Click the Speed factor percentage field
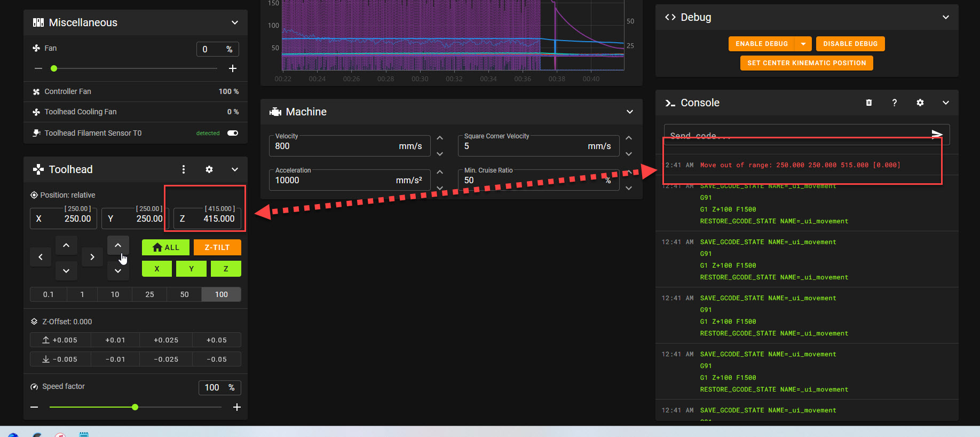 point(220,387)
